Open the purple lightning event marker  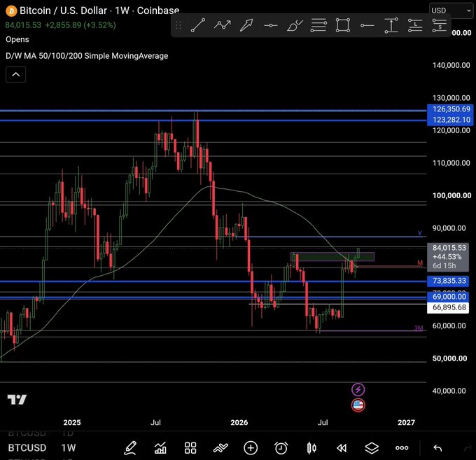coord(358,389)
